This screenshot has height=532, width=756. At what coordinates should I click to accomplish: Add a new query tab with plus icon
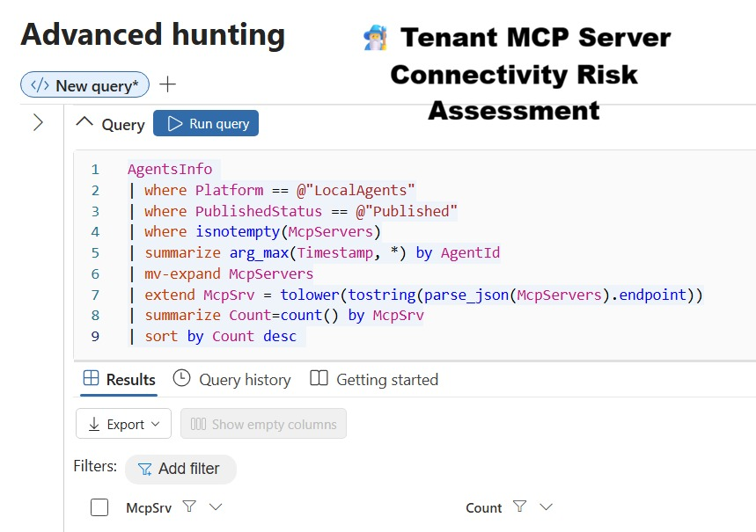pyautogui.click(x=167, y=84)
